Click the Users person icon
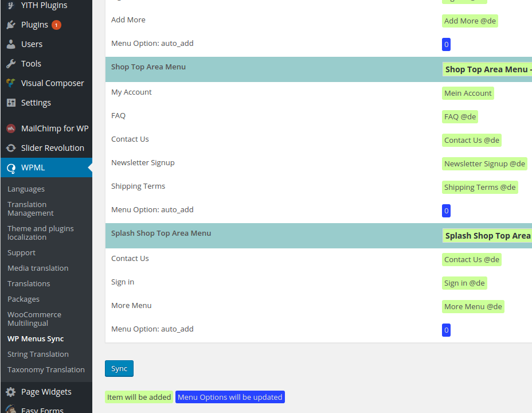 (11, 44)
